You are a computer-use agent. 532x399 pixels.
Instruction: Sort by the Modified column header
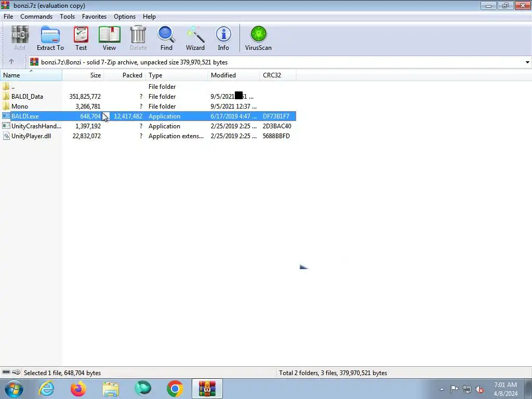click(x=233, y=75)
